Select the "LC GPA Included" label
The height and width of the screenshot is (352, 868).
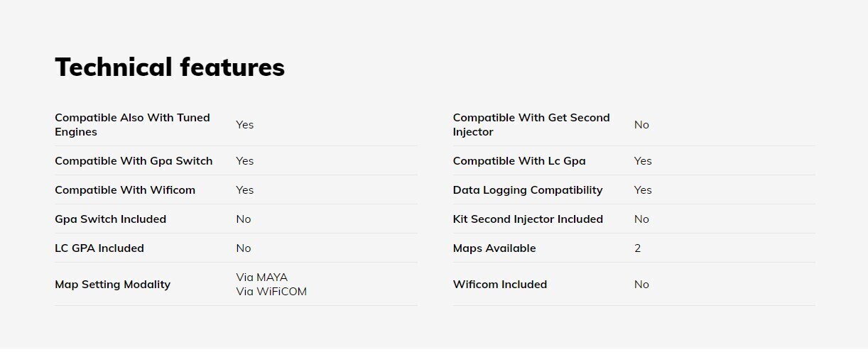pos(99,248)
